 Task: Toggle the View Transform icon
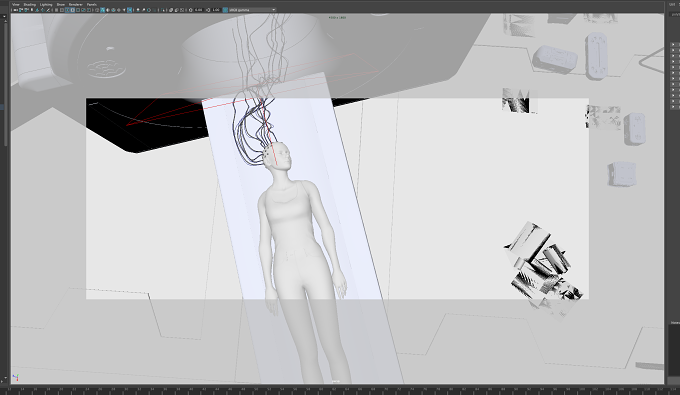tap(225, 10)
